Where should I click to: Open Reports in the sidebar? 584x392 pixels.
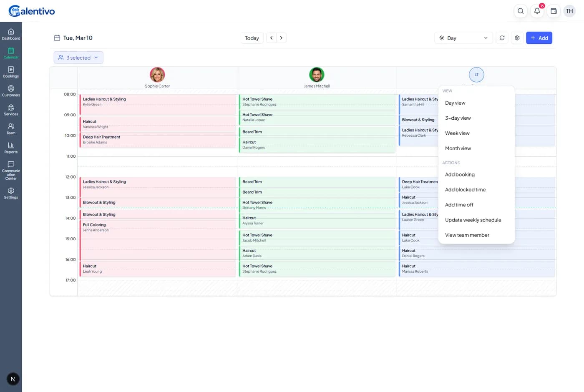coord(11,148)
